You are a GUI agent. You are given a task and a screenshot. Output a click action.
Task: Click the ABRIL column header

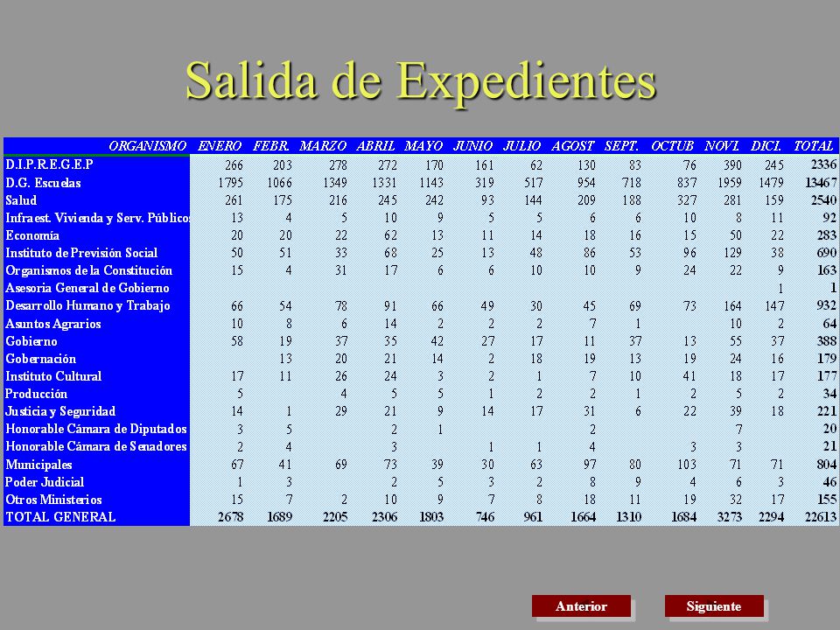(375, 146)
